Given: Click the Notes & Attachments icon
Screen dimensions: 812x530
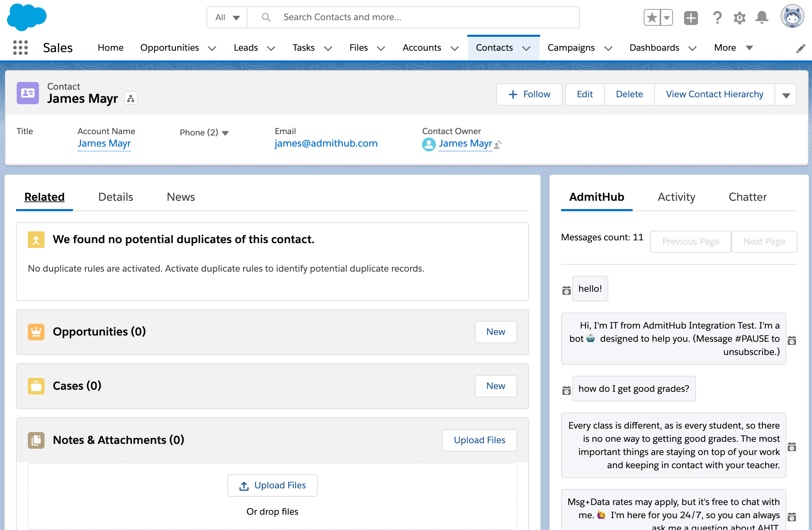Looking at the screenshot, I should (36, 440).
